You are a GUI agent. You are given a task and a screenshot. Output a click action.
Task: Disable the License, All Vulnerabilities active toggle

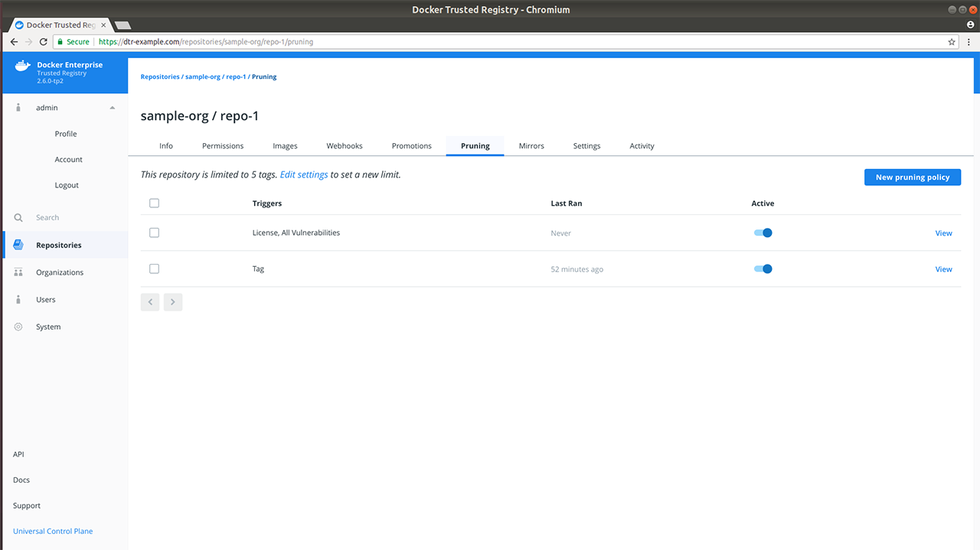(x=763, y=233)
